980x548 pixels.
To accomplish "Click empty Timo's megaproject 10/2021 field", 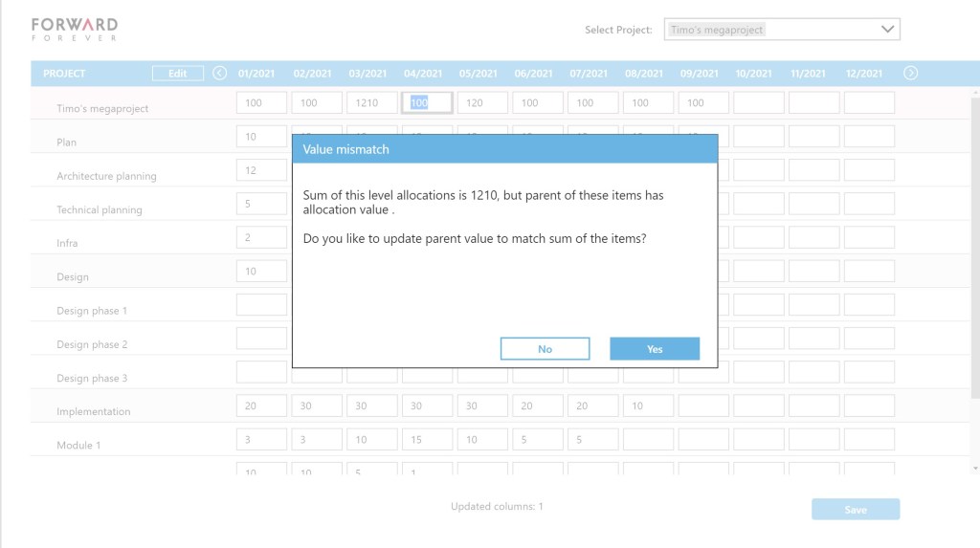I will [x=758, y=103].
